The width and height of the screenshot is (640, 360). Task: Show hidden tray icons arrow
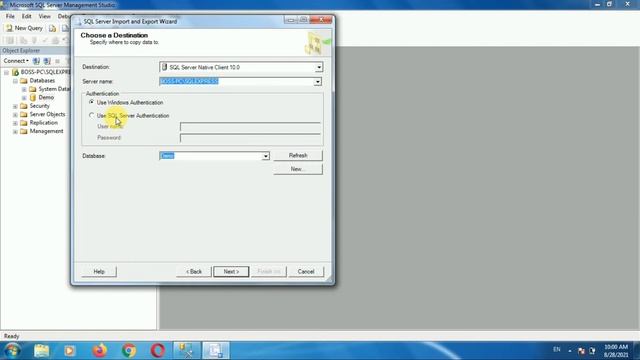570,351
